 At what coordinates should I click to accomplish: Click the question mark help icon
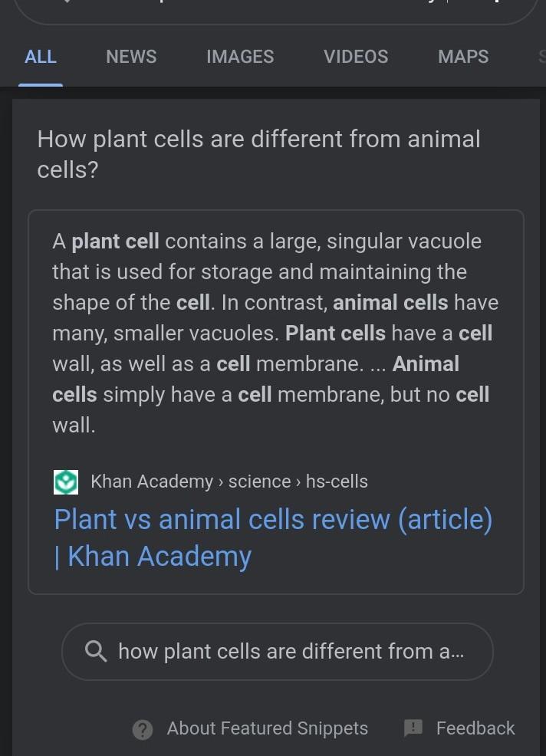pyautogui.click(x=143, y=730)
